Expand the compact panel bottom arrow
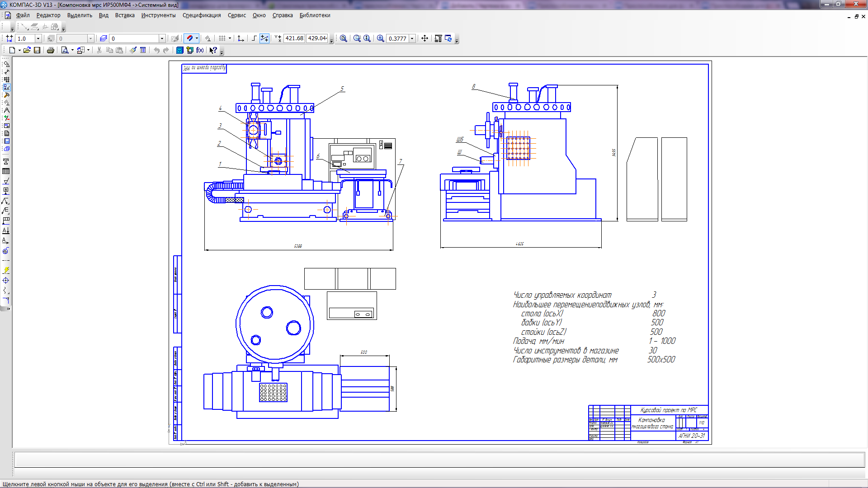This screenshot has height=488, width=868. click(x=8, y=309)
